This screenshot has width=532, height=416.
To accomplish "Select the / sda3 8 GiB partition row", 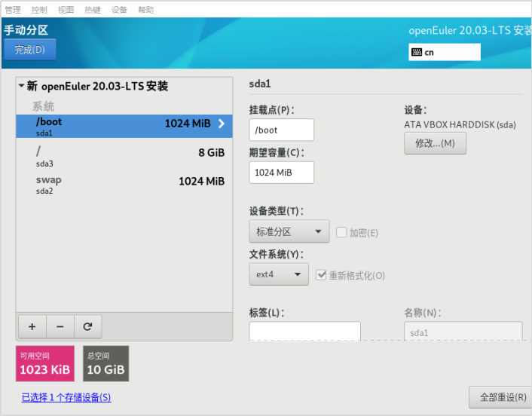I will coord(124,156).
